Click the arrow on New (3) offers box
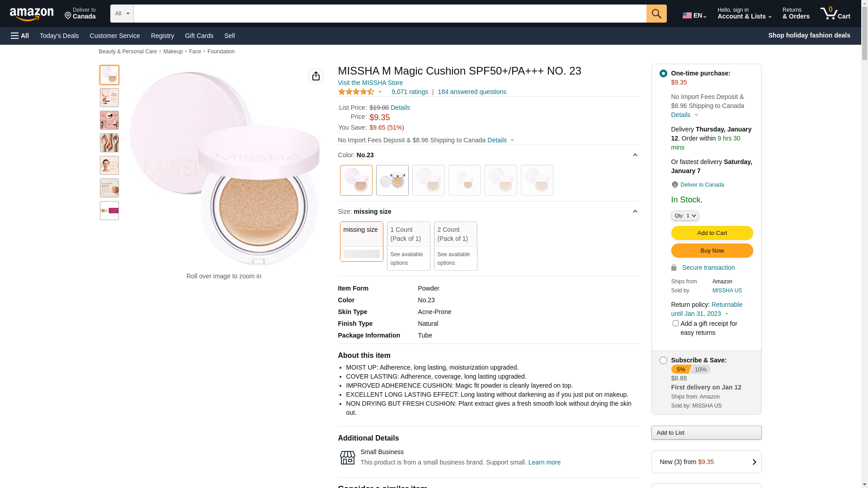Screen dimensions: 868x488 754,462
